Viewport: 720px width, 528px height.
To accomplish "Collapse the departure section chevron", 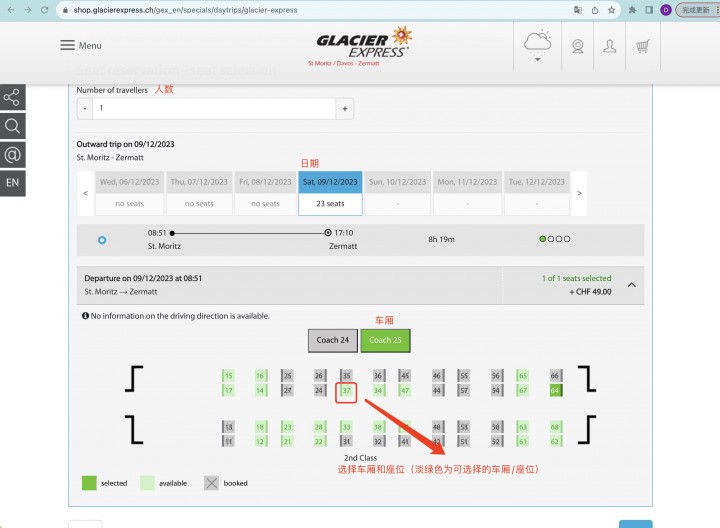I will pos(632,285).
